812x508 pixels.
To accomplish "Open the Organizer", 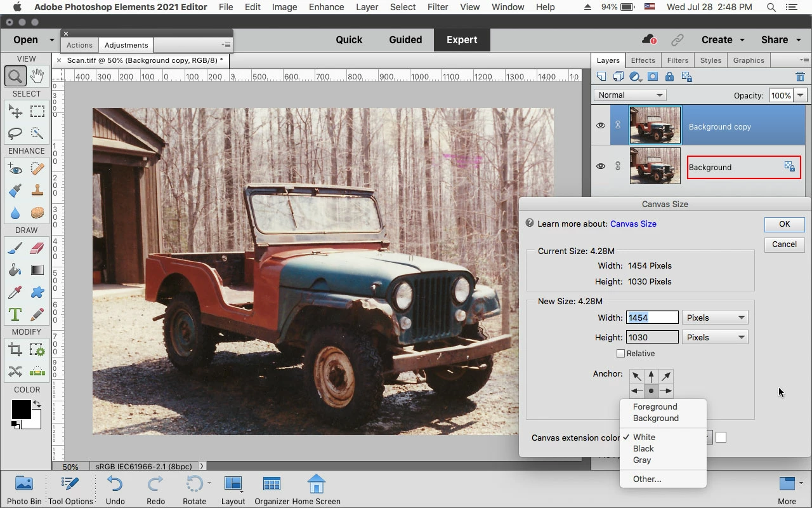I will click(x=272, y=490).
